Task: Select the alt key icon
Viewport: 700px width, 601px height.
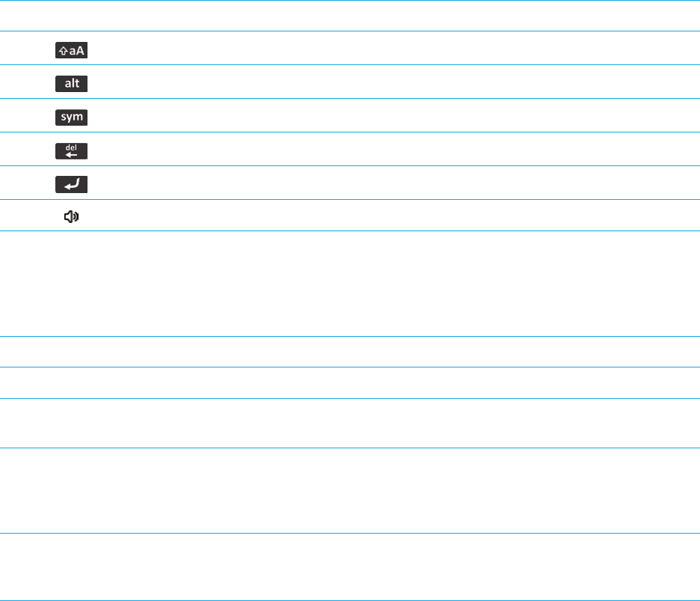Action: click(72, 84)
